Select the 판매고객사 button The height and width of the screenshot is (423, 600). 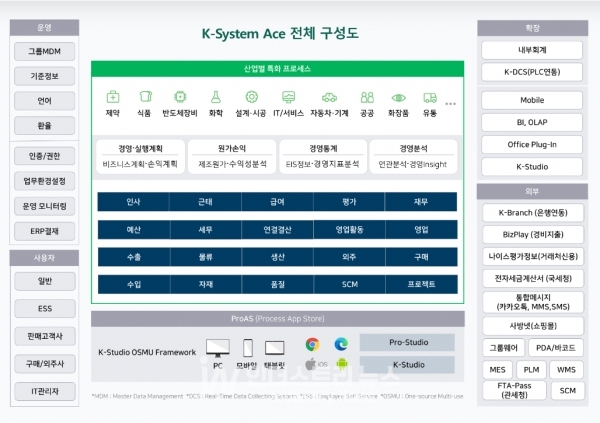click(45, 336)
